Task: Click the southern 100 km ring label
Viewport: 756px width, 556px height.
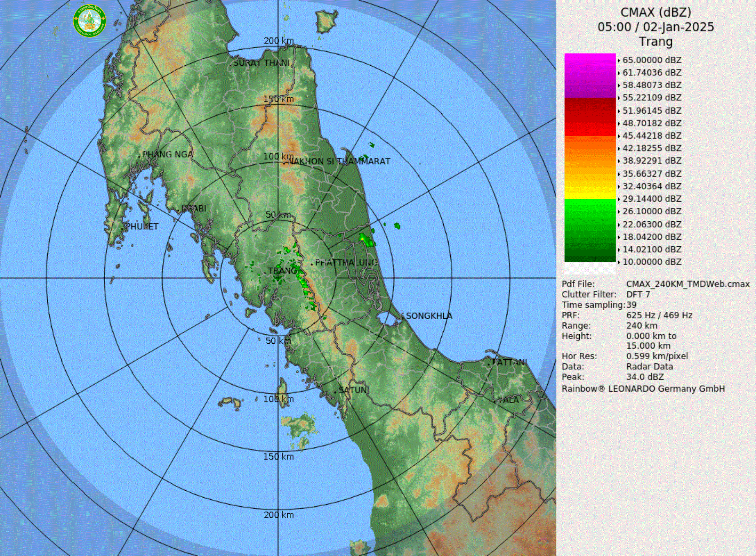Action: [x=279, y=399]
